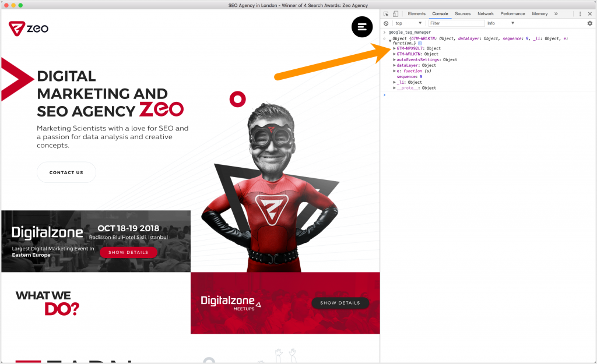Close the DevTools panel

pyautogui.click(x=590, y=14)
